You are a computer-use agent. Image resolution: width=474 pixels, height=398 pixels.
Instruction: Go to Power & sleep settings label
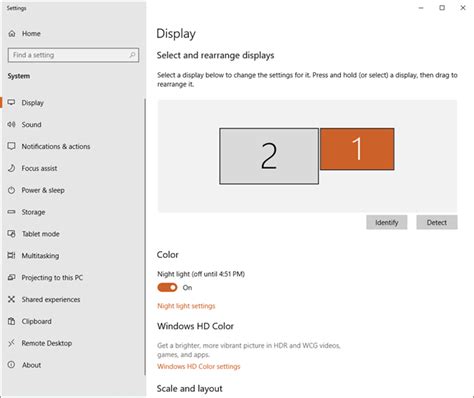[x=43, y=190]
